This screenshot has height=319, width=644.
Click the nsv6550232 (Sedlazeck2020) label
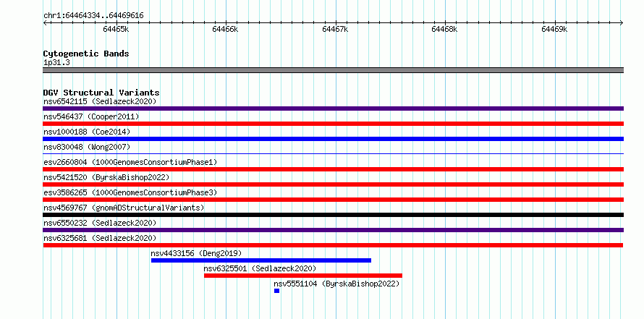pos(100,223)
